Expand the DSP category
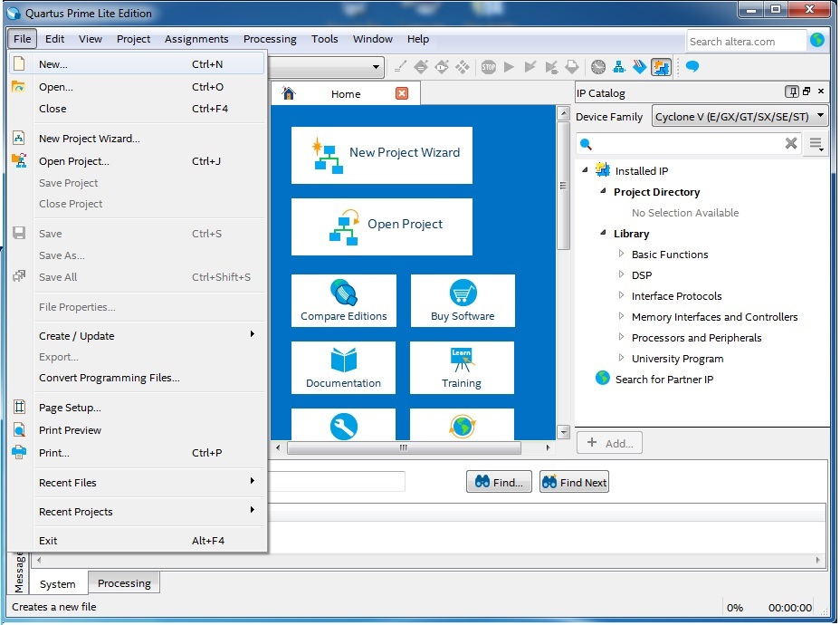 [x=621, y=274]
